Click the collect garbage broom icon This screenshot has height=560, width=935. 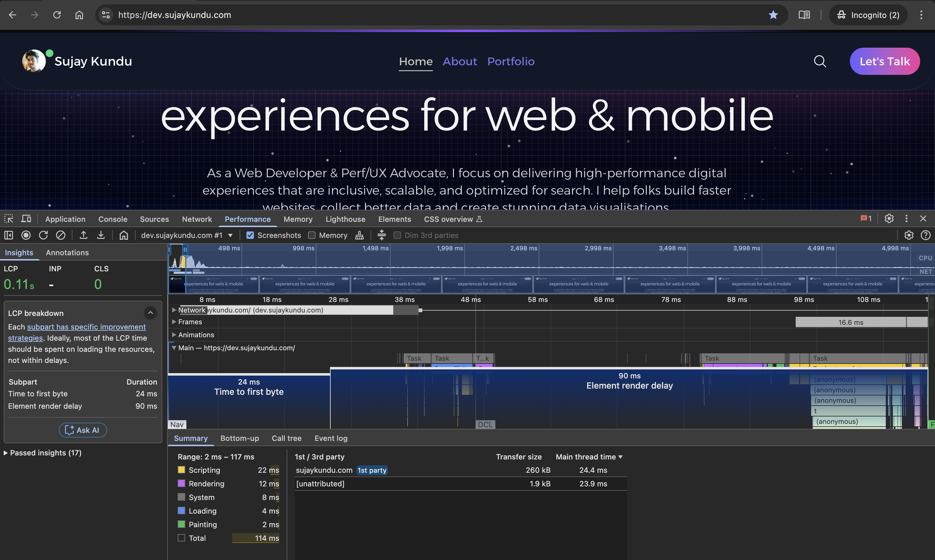(x=359, y=235)
